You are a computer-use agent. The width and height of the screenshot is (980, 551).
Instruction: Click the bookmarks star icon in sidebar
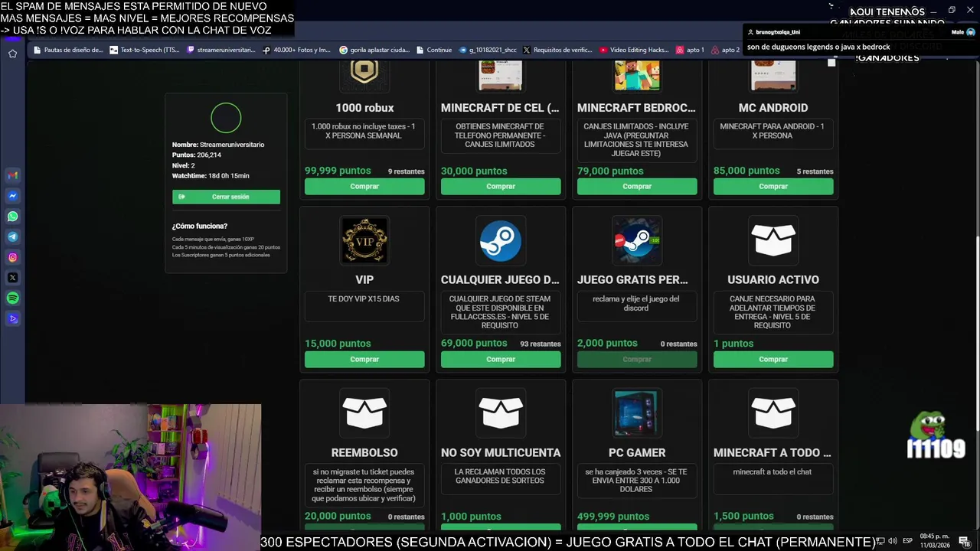(x=12, y=54)
